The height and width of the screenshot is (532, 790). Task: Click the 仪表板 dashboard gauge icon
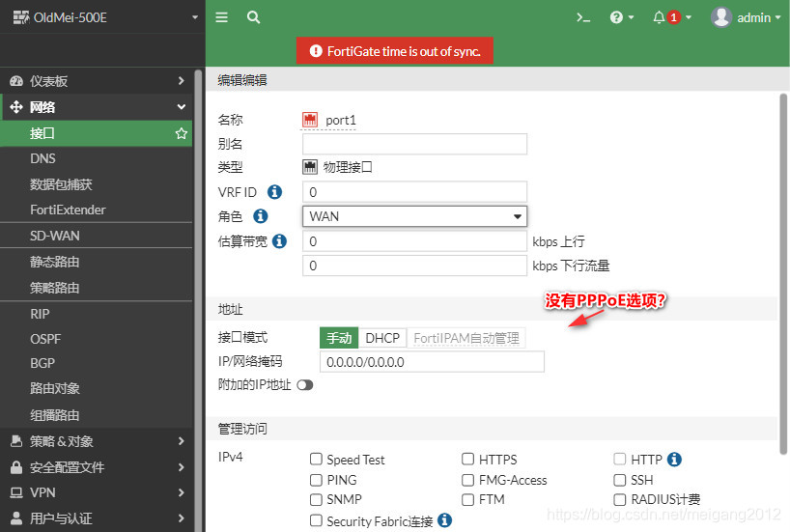coord(16,81)
